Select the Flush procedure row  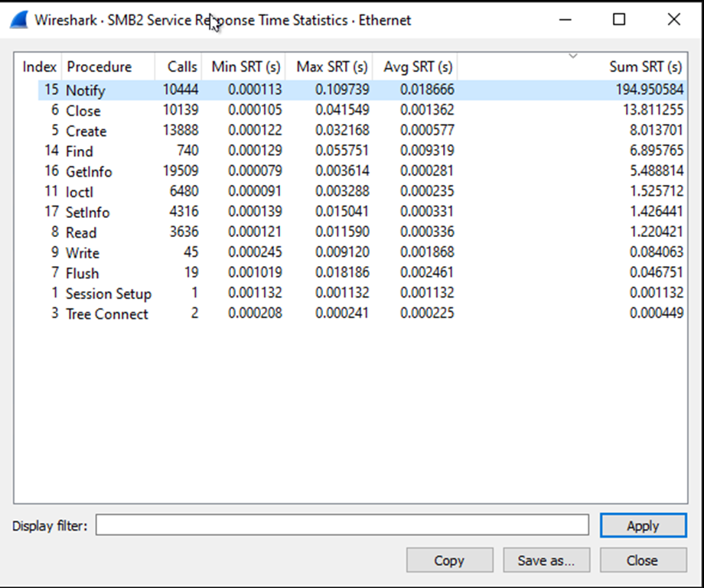click(362, 273)
